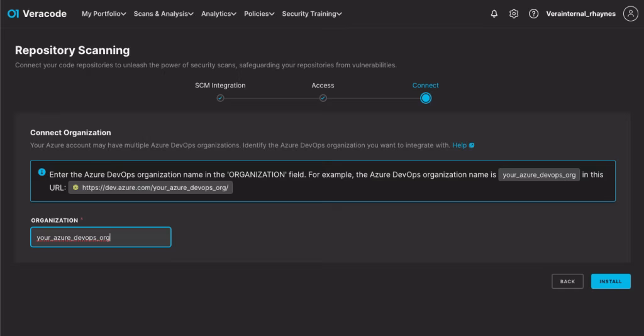Click the Veracode logo icon
This screenshot has height=336, width=644.
[13, 14]
